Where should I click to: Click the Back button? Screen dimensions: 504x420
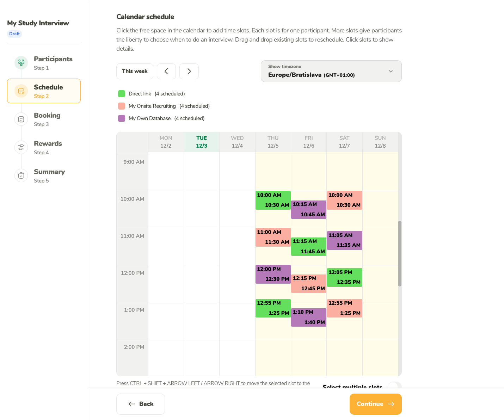click(x=141, y=404)
